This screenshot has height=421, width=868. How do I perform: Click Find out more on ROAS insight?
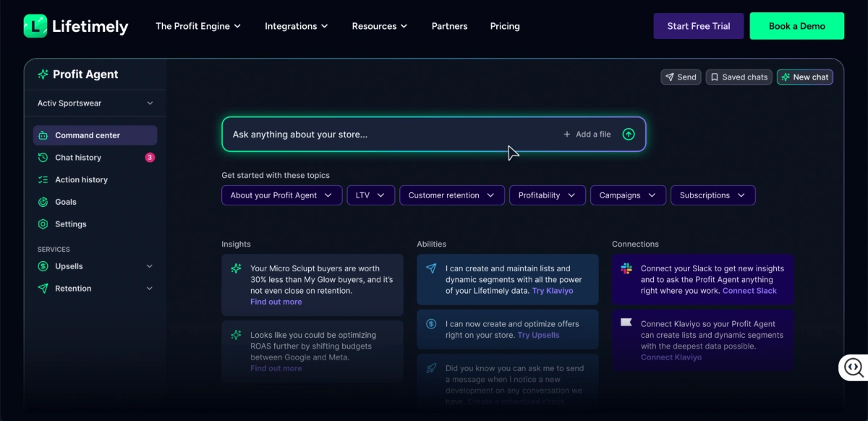(276, 368)
